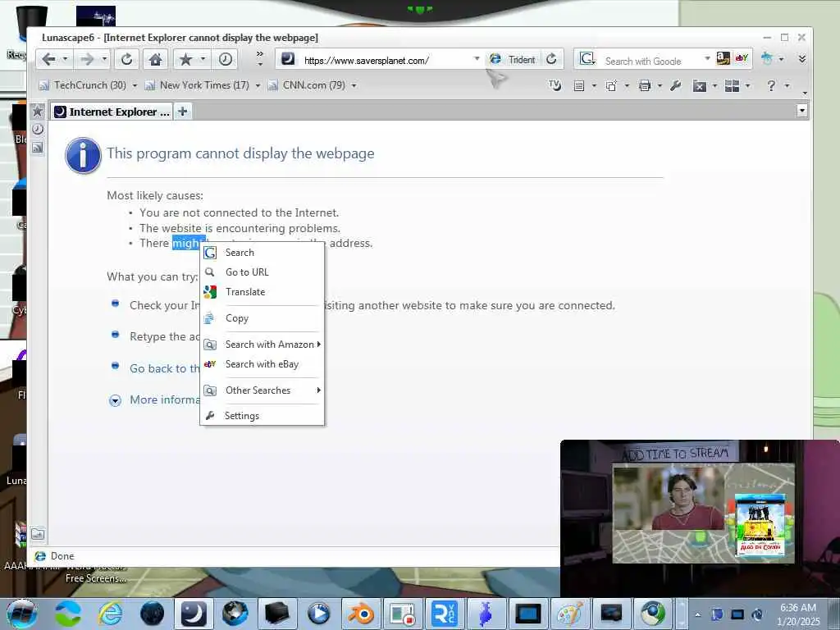Expand the Forward button history dropdown
The height and width of the screenshot is (630, 840).
pyautogui.click(x=104, y=59)
